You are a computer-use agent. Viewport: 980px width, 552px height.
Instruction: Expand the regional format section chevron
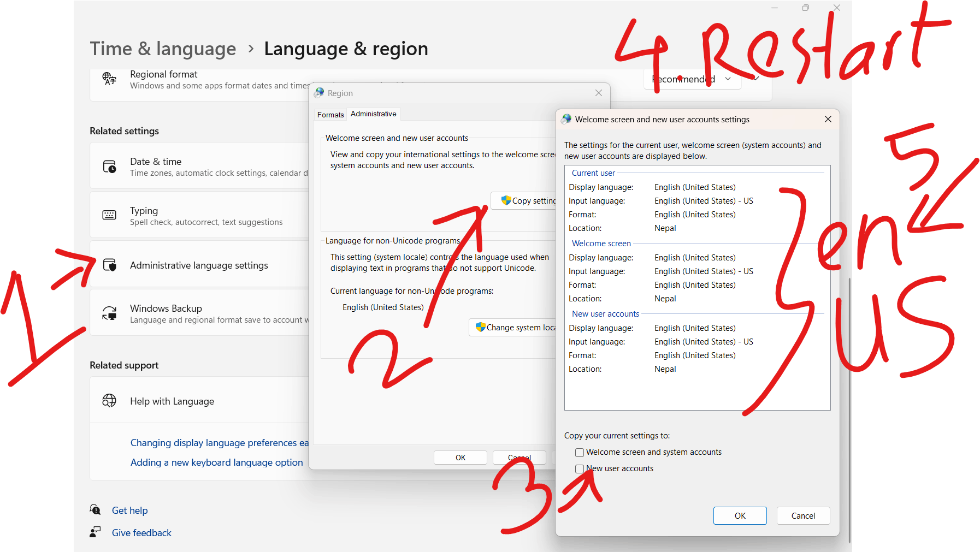pyautogui.click(x=756, y=79)
